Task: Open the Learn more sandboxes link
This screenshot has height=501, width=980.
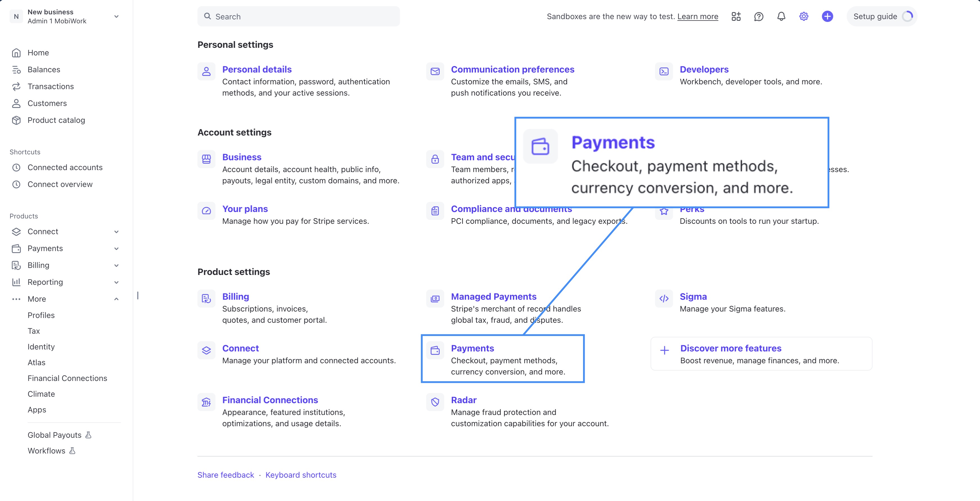Action: tap(697, 16)
